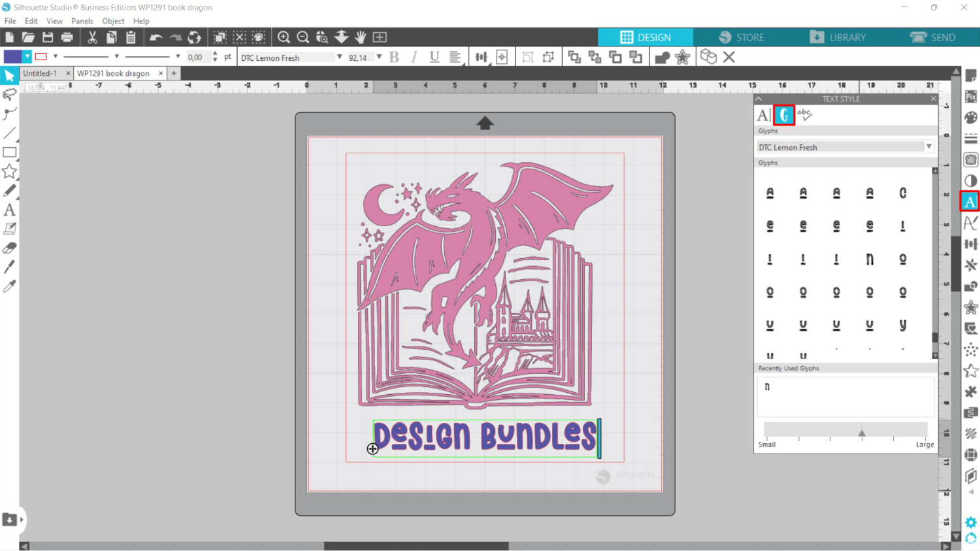
Task: Undo the last action
Action: point(155,37)
